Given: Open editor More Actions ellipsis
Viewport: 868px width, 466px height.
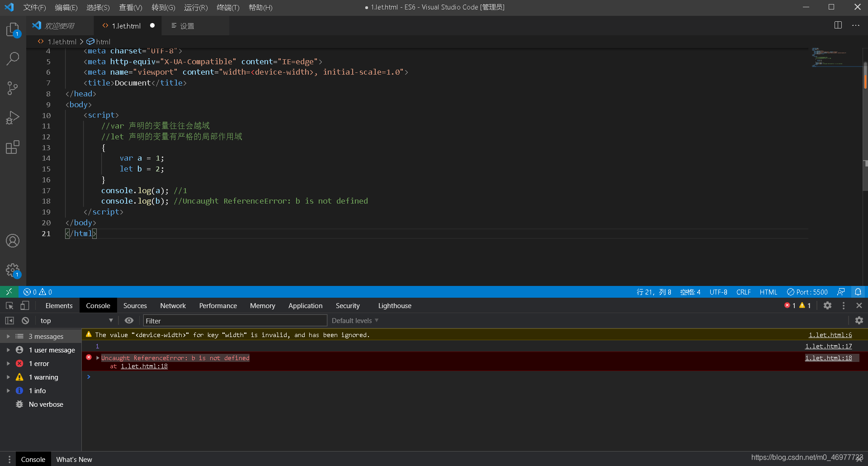Looking at the screenshot, I should (856, 25).
